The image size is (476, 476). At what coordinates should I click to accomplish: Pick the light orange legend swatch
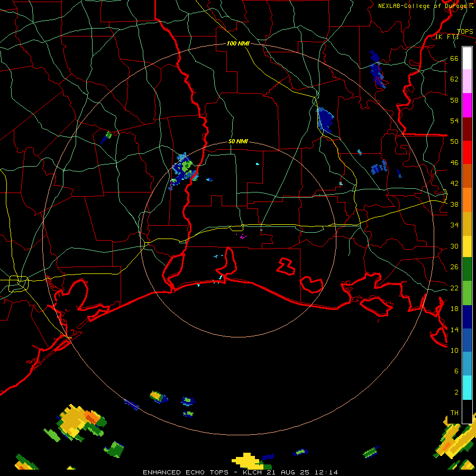click(x=467, y=200)
